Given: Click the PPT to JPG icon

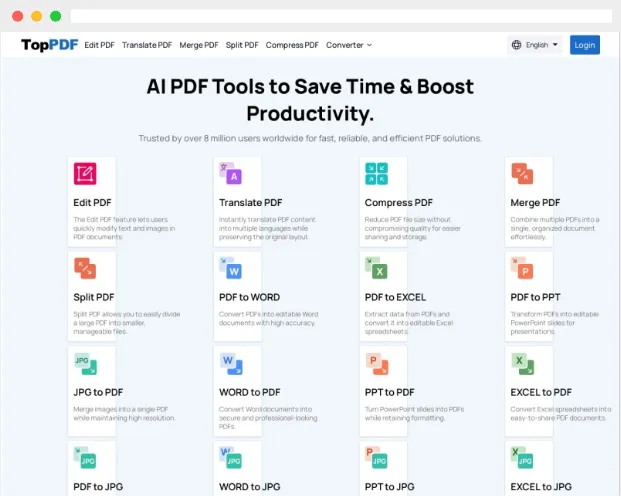Looking at the screenshot, I should (376, 458).
